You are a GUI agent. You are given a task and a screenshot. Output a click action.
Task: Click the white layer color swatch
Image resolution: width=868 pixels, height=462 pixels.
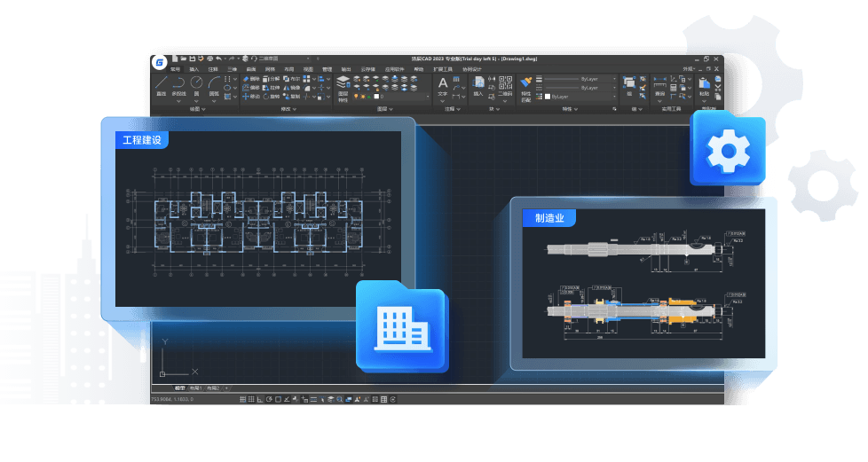pyautogui.click(x=376, y=97)
